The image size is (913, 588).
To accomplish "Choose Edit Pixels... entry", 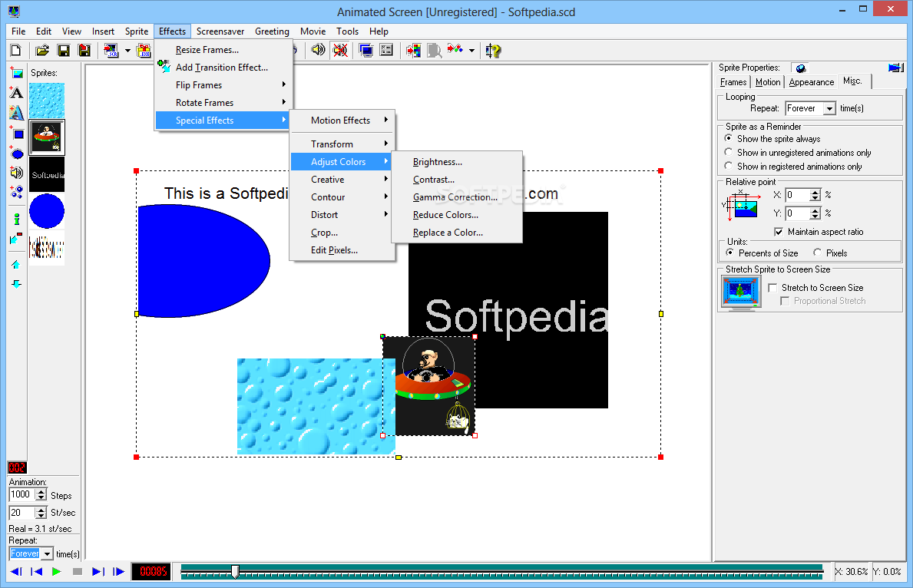I will (x=342, y=249).
